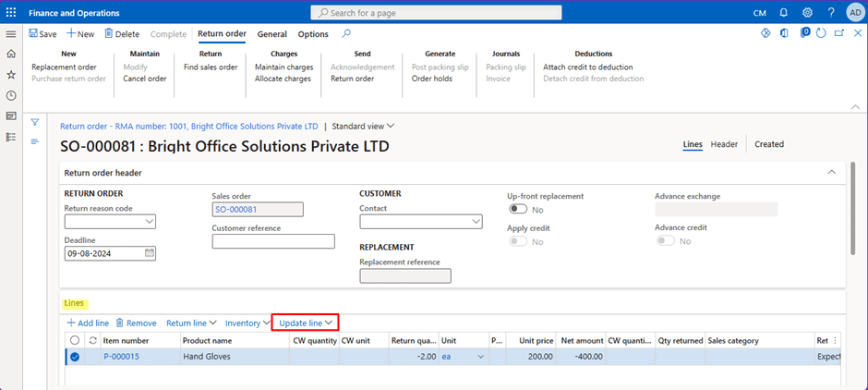
Task: Click the Customer reference input field
Action: coord(273,241)
